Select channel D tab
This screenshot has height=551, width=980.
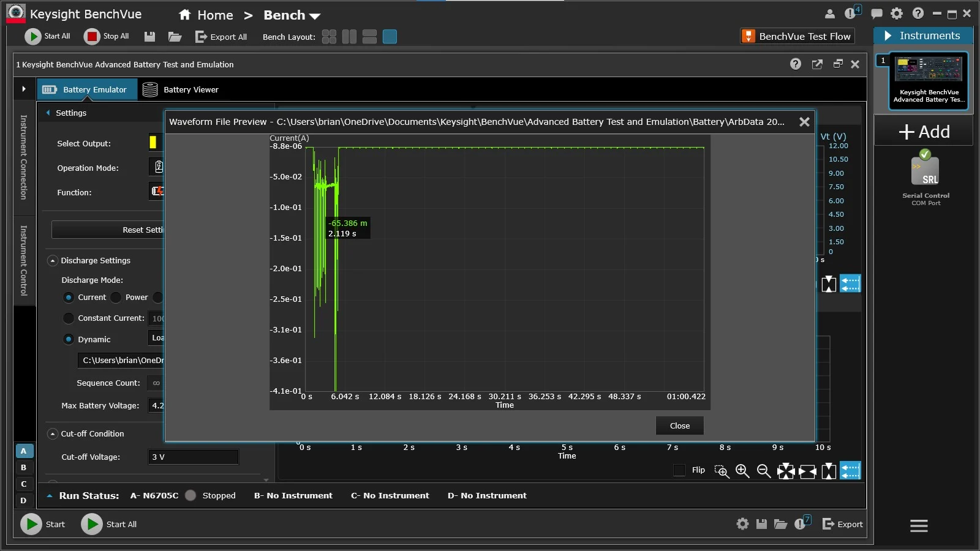(x=24, y=501)
